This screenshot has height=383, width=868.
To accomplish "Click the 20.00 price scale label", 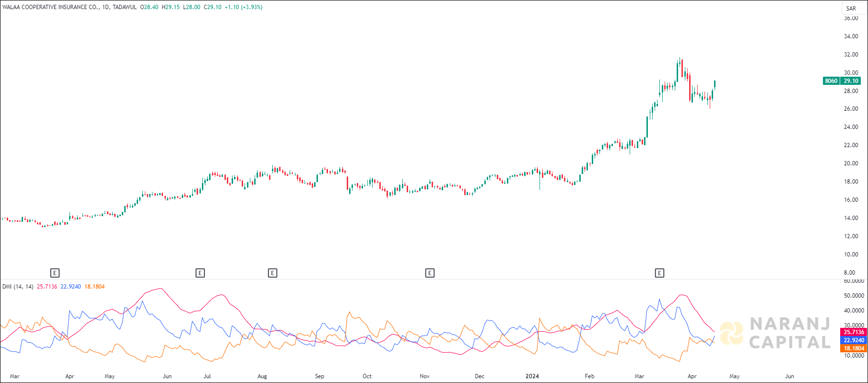I will coord(851,163).
